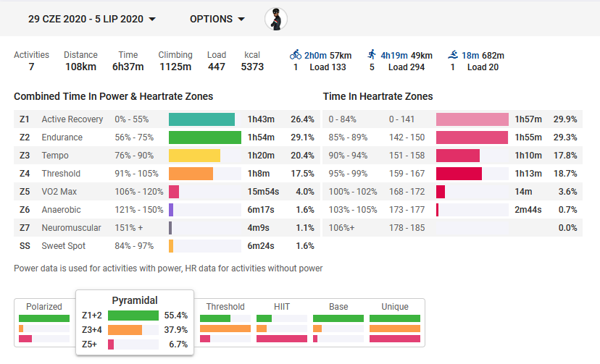The image size is (600, 364).
Task: Click the Pyramidal Z3+4 orange bar
Action: [125, 330]
